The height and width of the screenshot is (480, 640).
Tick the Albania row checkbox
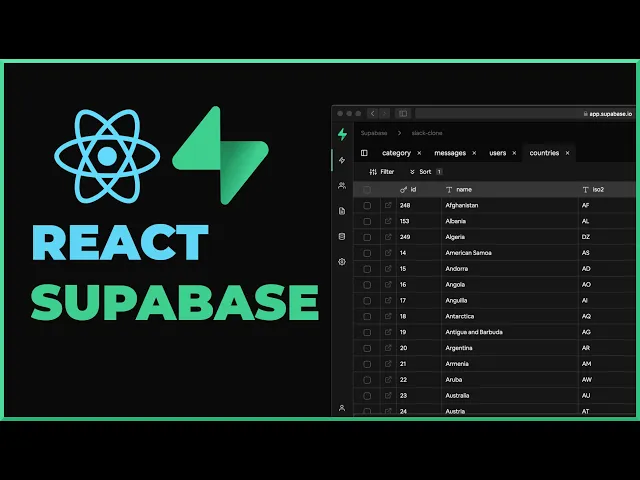[367, 222]
